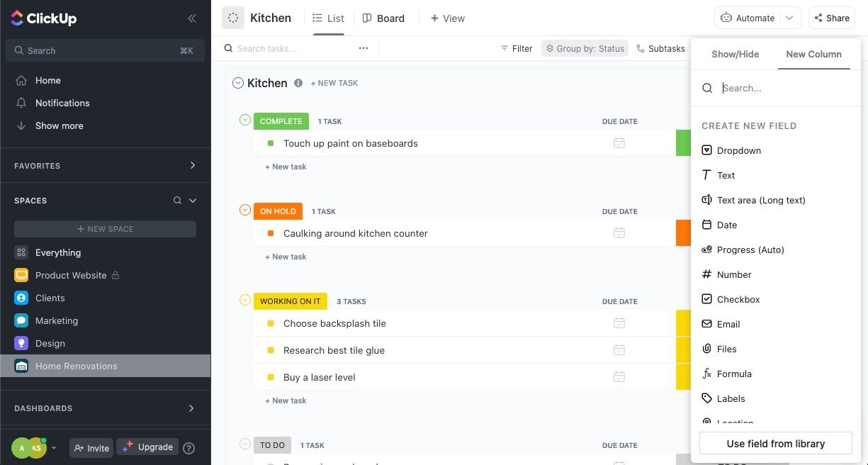Switch to the Board view tab

[383, 18]
